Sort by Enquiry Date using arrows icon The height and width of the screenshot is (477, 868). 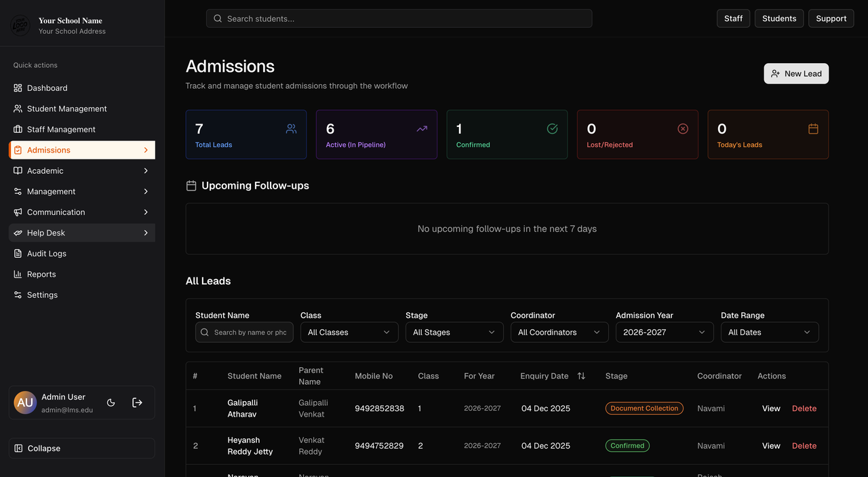(x=581, y=376)
